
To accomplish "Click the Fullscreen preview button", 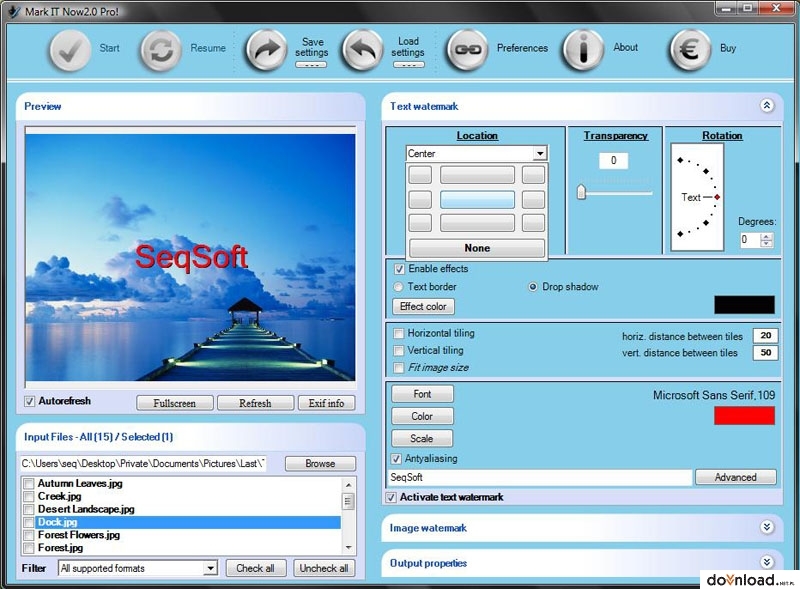I will pyautogui.click(x=174, y=403).
